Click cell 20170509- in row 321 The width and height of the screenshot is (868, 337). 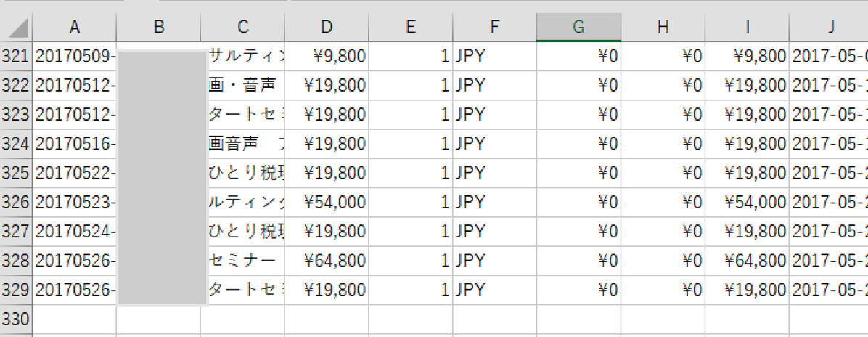coord(75,56)
